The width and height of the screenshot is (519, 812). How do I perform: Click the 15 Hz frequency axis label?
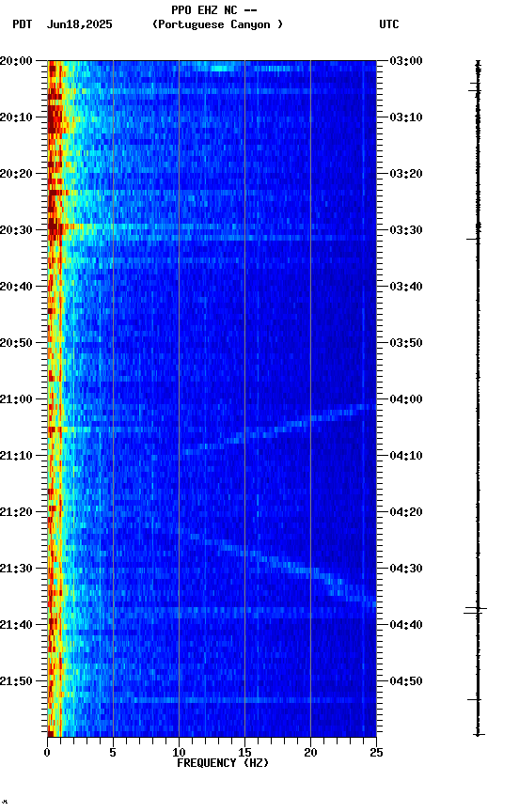point(244,753)
